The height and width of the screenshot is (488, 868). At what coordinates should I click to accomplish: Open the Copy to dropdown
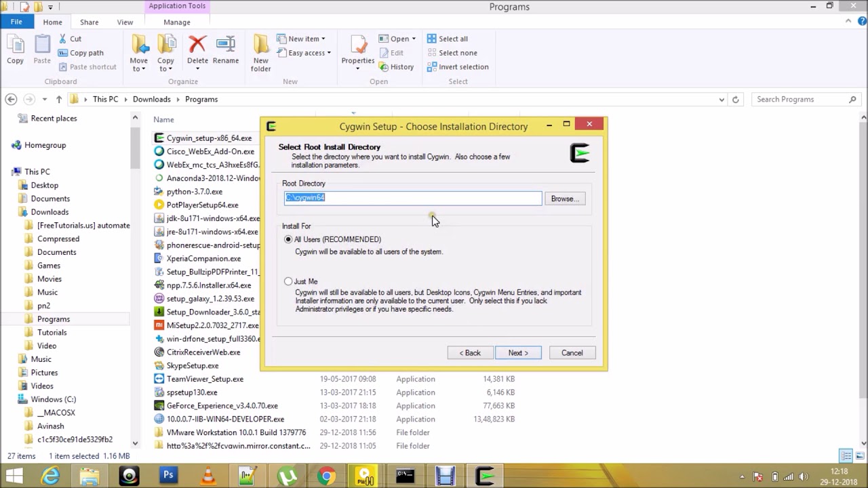(165, 64)
